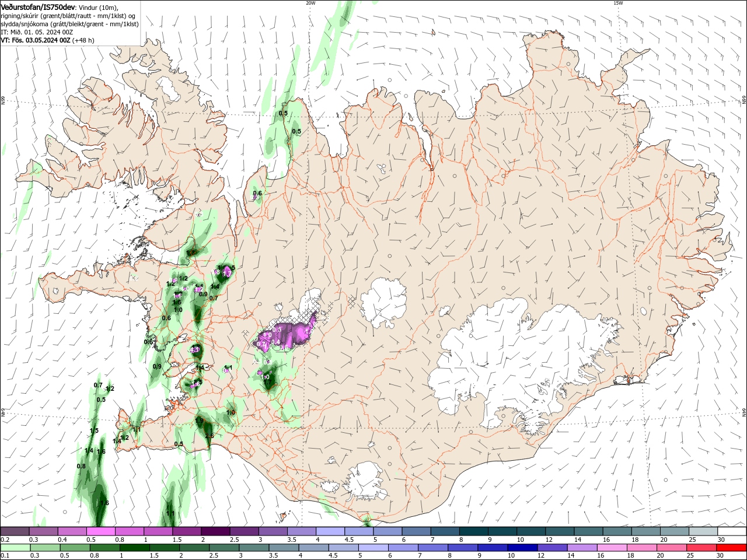
Task: Select the darkest green swatch labeled 1 in lower legend
Action: 134,548
